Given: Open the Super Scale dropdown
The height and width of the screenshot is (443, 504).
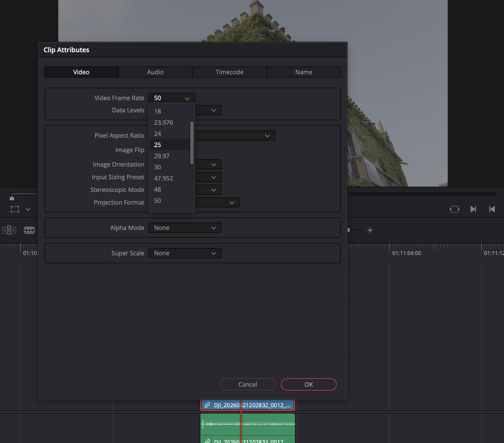Looking at the screenshot, I should pyautogui.click(x=185, y=253).
